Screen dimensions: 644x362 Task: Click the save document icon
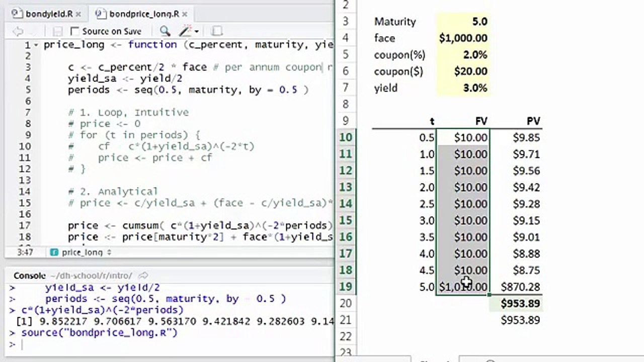click(57, 31)
